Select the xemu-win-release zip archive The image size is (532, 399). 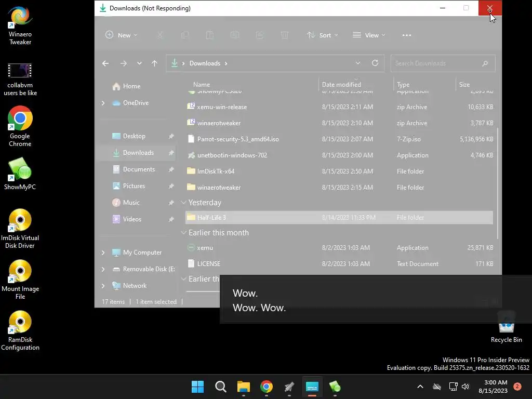coord(339,107)
